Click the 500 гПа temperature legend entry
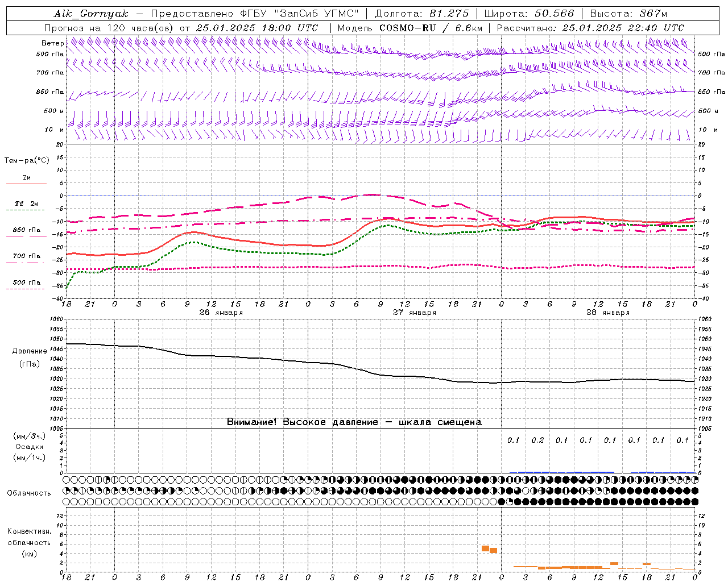The image size is (728, 582). [x=27, y=282]
